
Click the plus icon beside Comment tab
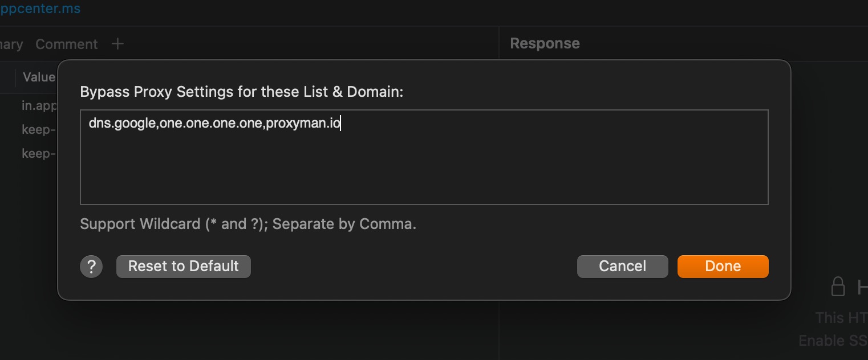click(117, 43)
